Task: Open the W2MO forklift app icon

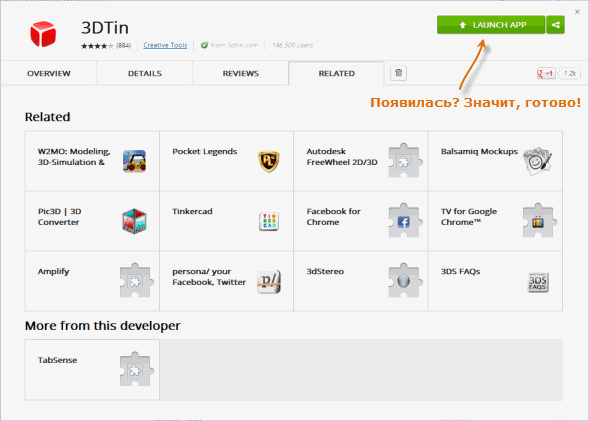Action: pos(134,161)
